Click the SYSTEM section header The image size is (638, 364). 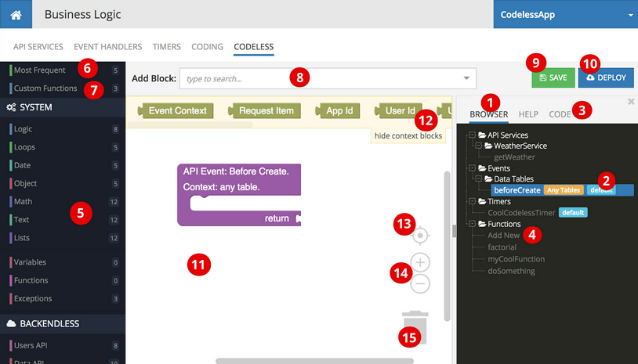(63, 107)
